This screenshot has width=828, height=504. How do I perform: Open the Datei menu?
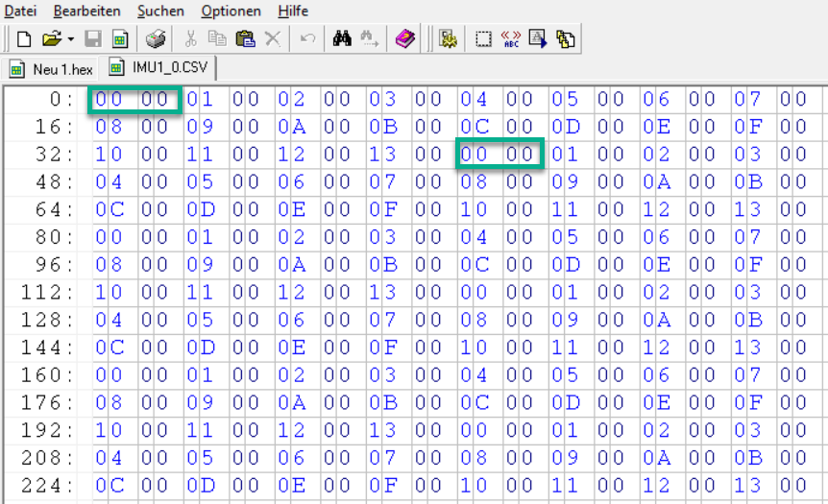[x=20, y=12]
